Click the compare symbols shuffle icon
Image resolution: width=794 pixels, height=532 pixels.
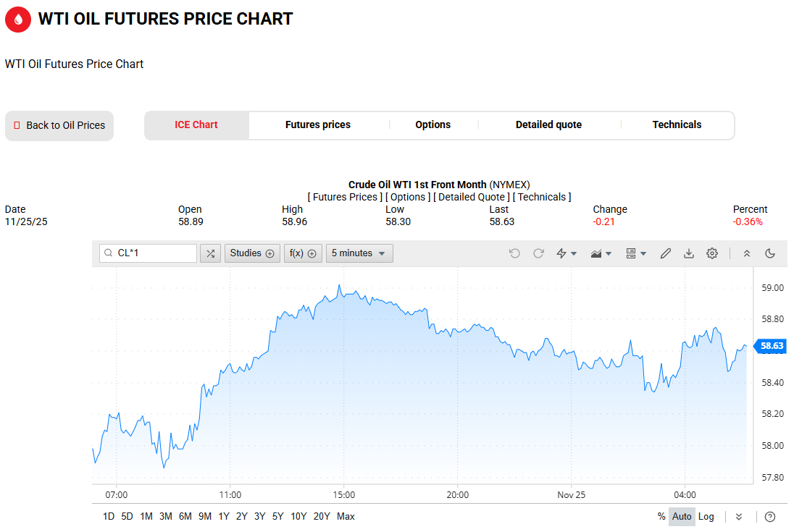[210, 253]
